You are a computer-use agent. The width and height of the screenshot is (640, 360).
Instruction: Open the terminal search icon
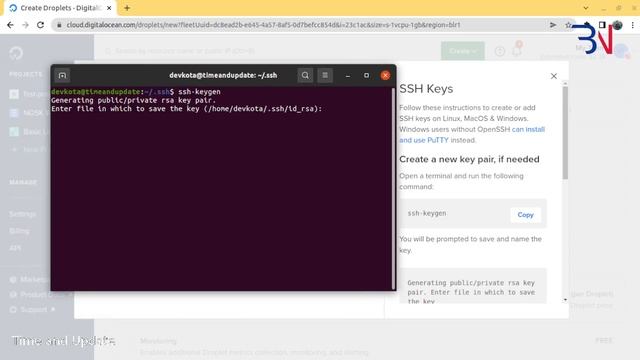[x=305, y=75]
